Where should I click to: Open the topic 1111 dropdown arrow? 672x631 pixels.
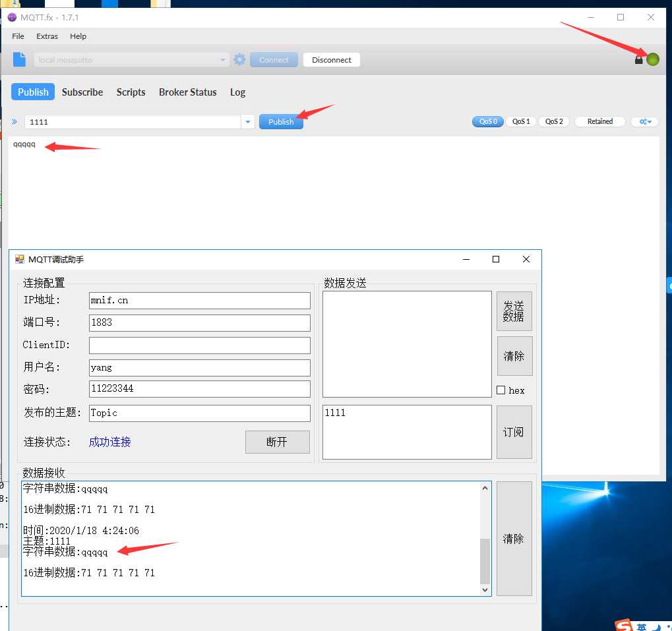(248, 122)
